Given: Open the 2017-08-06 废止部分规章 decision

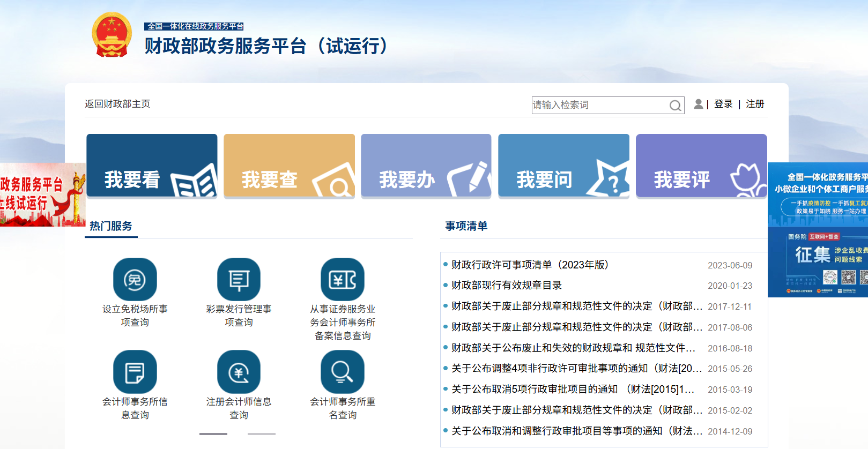Looking at the screenshot, I should click(x=577, y=327).
